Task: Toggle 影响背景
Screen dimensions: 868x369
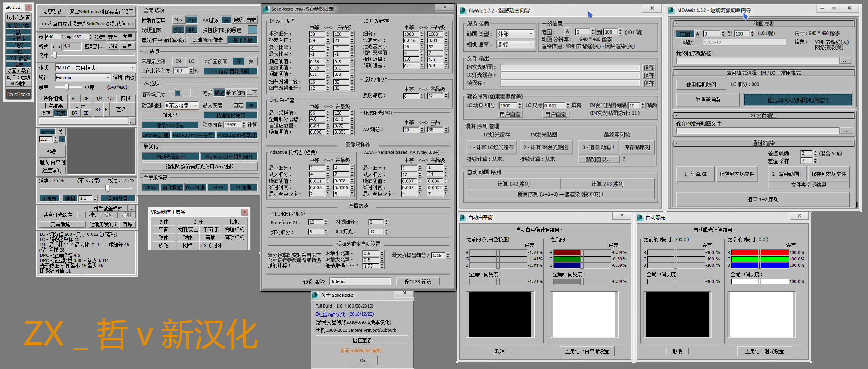Action: [117, 198]
